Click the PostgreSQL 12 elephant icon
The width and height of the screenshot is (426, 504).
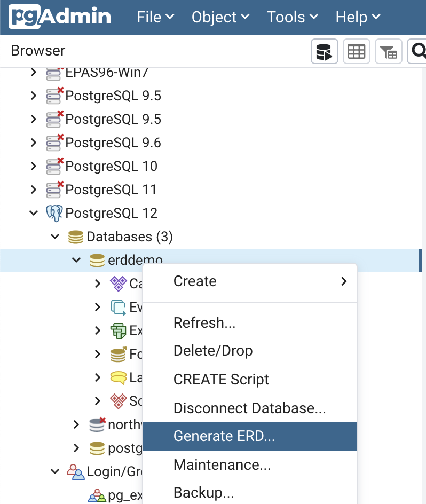click(54, 214)
